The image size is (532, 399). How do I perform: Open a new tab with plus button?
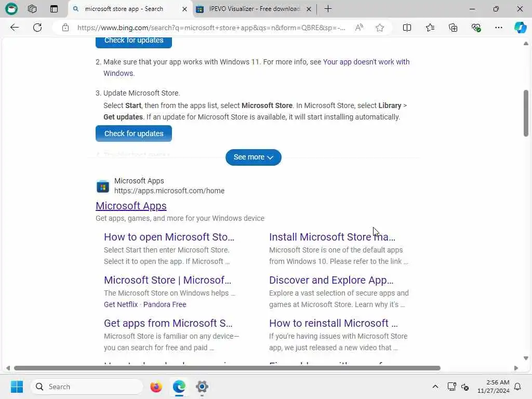[x=328, y=9]
